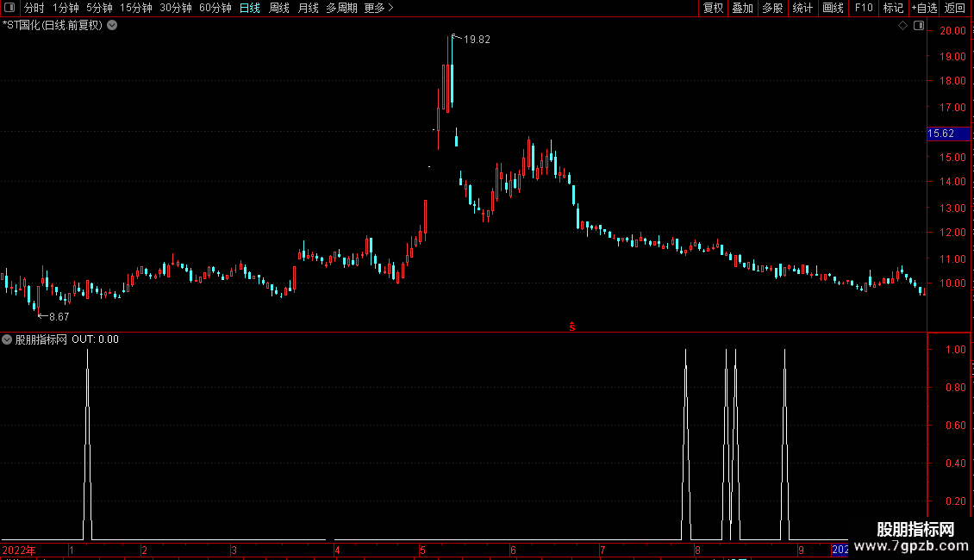Toggle the left panel icon in toolbar
Image resolution: width=974 pixels, height=560 pixels.
(x=9, y=8)
